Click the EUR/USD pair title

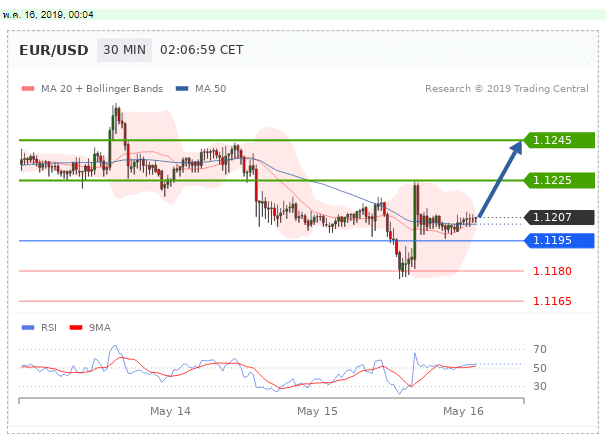click(x=54, y=50)
